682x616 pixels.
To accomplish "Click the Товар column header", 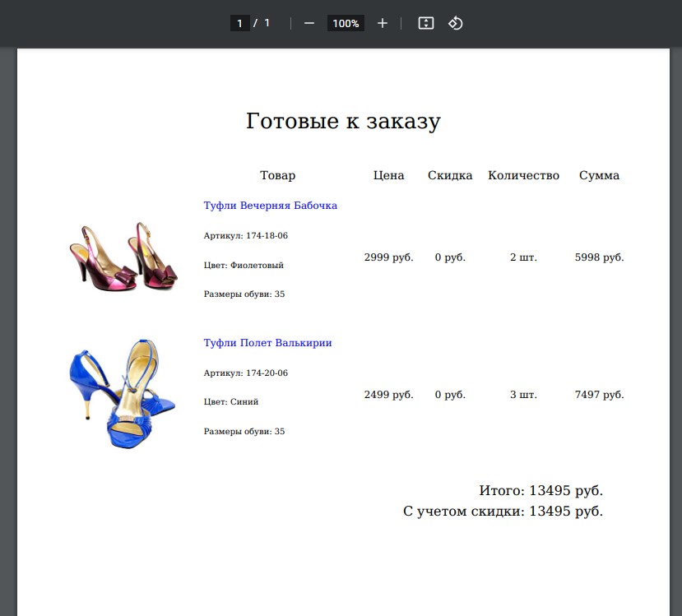I will pos(277,175).
